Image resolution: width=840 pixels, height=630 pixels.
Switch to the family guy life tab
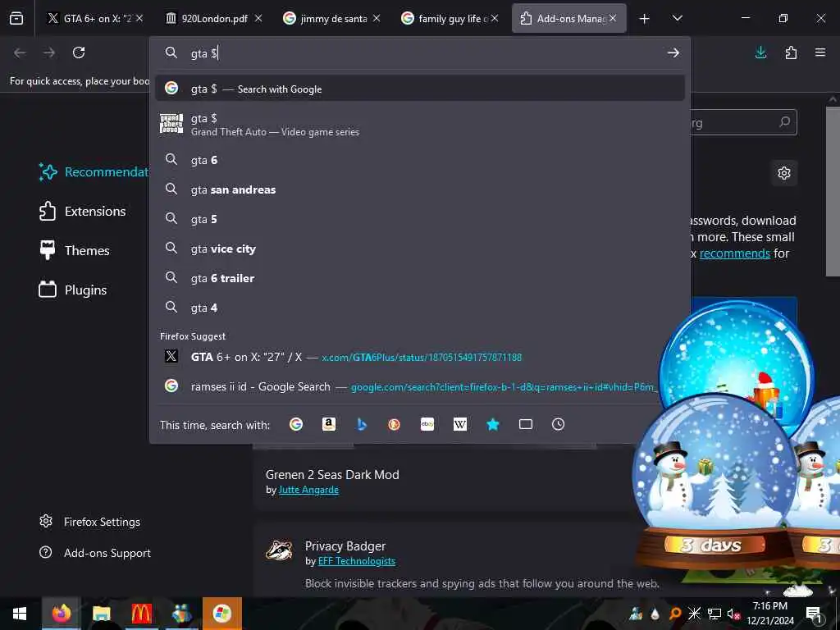coord(450,18)
